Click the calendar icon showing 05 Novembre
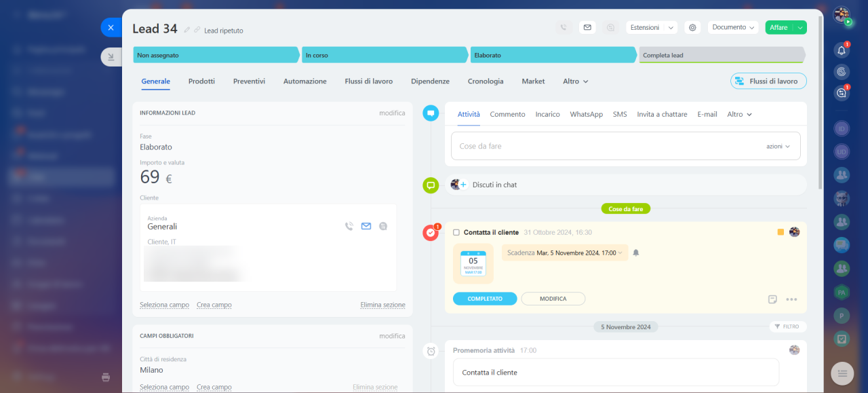The height and width of the screenshot is (393, 868). (473, 263)
